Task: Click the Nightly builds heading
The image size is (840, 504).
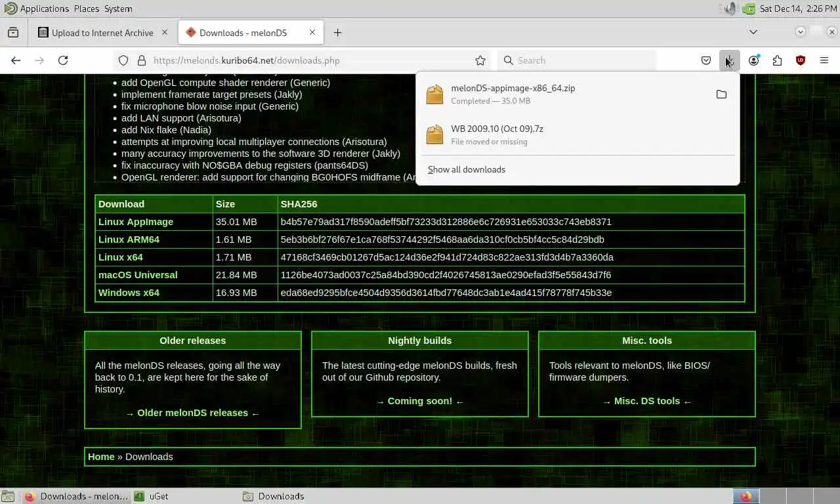Action: pos(420,341)
